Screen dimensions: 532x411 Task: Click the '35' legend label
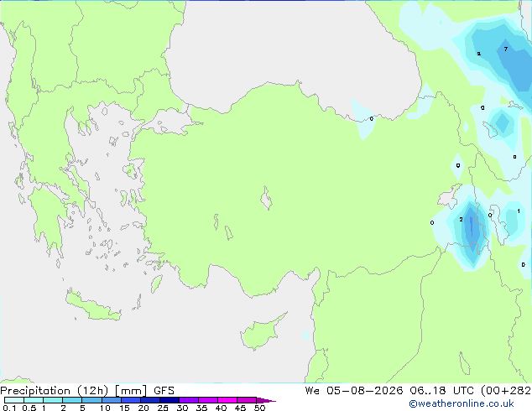pos(201,408)
